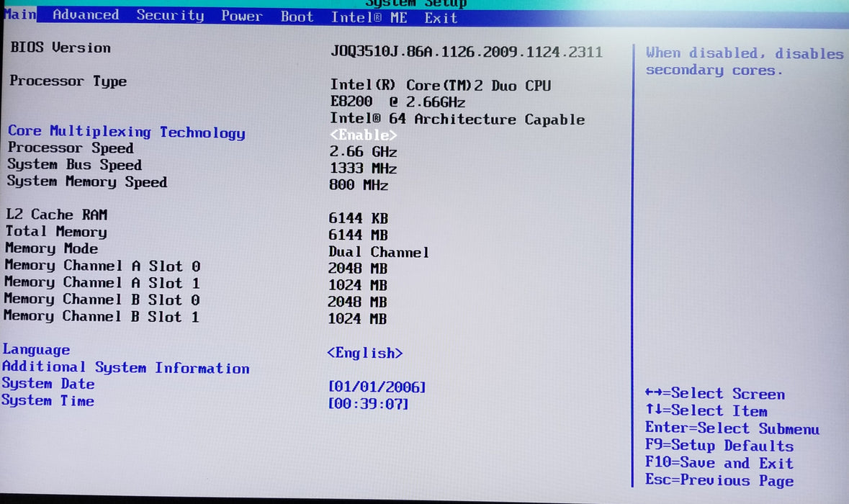Click 1024 MB value for Channel A Slot 1
849x504 pixels.
click(357, 285)
